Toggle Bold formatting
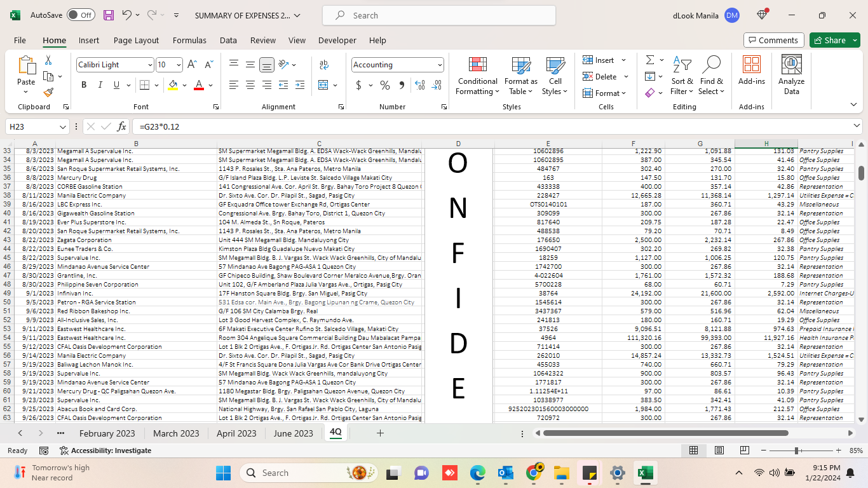The width and height of the screenshot is (868, 488). [84, 85]
